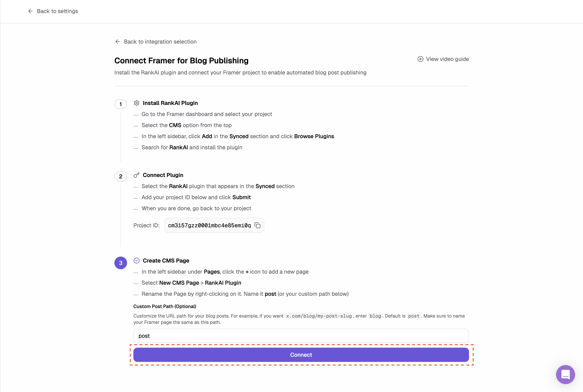Click the gear icon beside Install RankAI Plugin
Screen dimensions: 583x392
[136, 103]
